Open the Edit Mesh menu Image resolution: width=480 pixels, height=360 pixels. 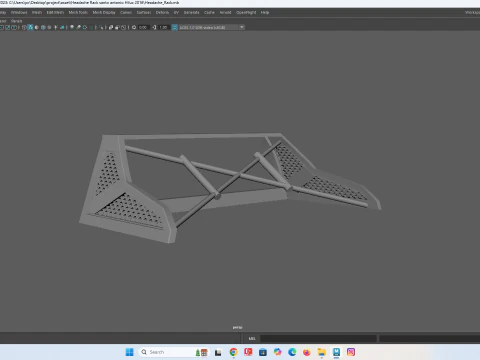[x=55, y=13]
